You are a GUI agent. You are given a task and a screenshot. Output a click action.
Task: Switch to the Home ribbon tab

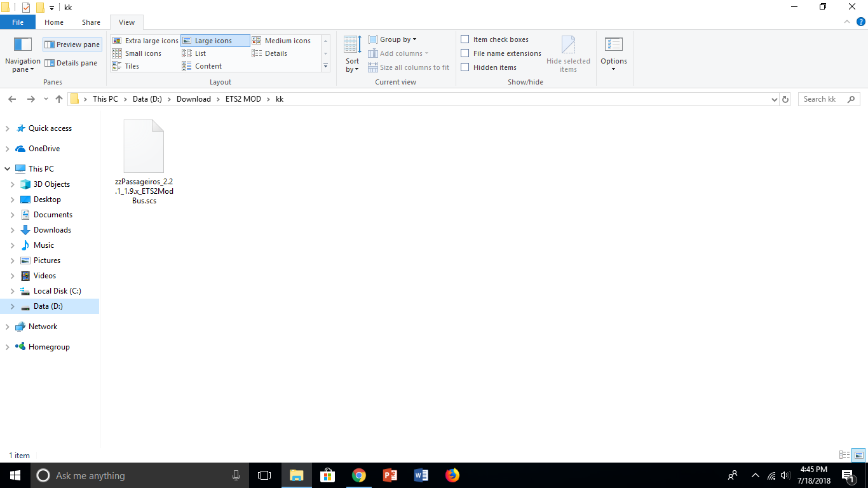pos(54,22)
